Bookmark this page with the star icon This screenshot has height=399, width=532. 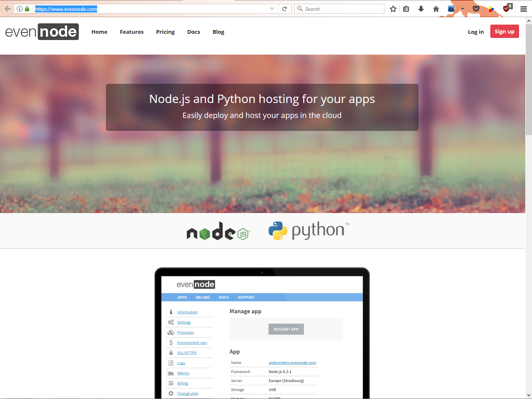[393, 9]
